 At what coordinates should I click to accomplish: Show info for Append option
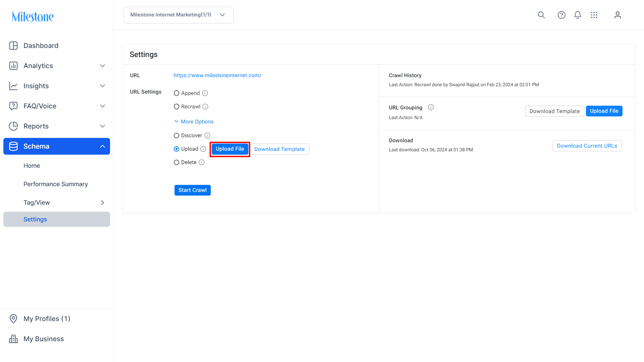pos(205,93)
